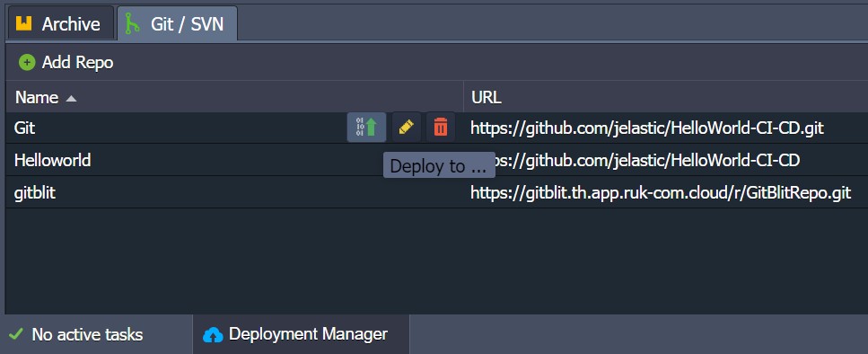Viewport: 868px width, 354px height.
Task: Sort by the URL column header
Action: 665,98
